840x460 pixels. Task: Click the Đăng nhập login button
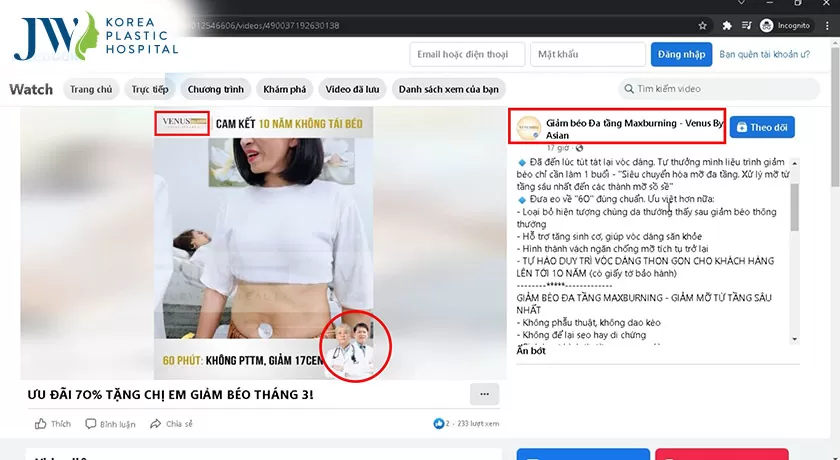pos(681,54)
